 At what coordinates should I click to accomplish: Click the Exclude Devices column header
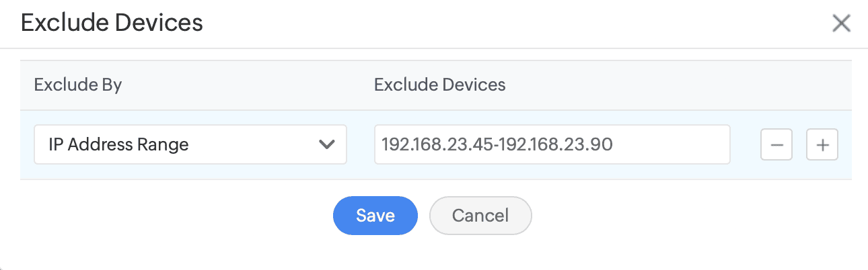pyautogui.click(x=439, y=85)
